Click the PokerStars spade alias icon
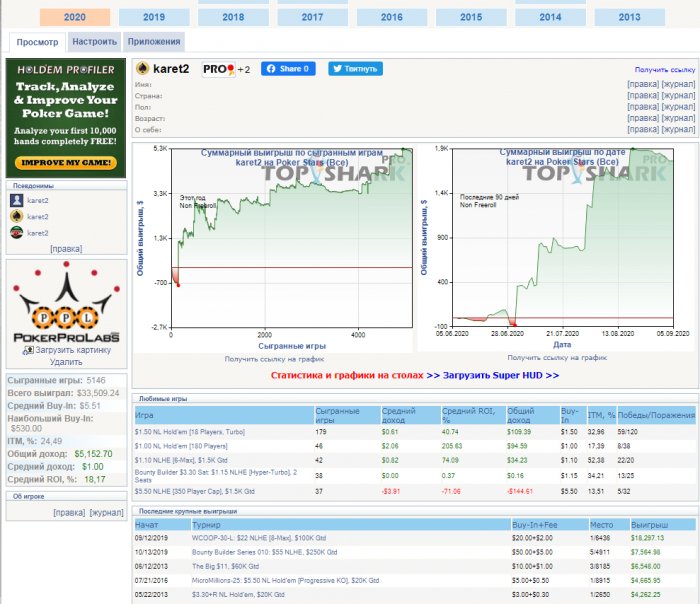This screenshot has width=700, height=604. click(17, 217)
